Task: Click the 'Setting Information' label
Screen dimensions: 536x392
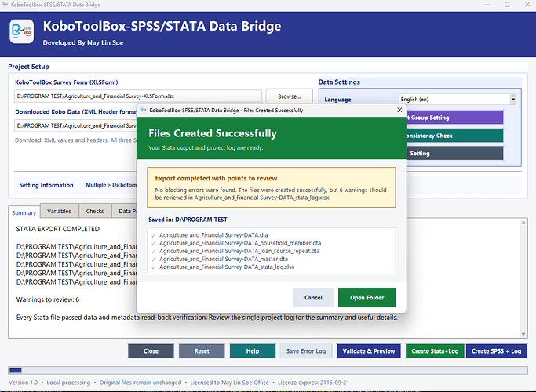Action: 46,185
